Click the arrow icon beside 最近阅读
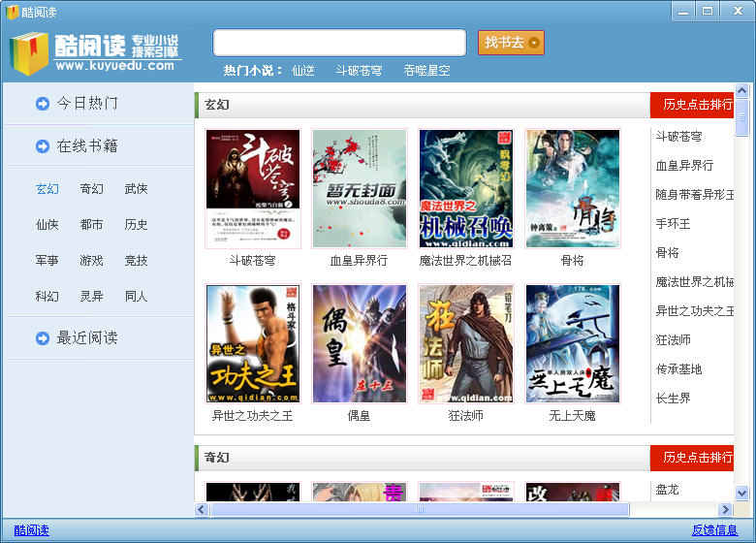The height and width of the screenshot is (543, 756). 43,338
